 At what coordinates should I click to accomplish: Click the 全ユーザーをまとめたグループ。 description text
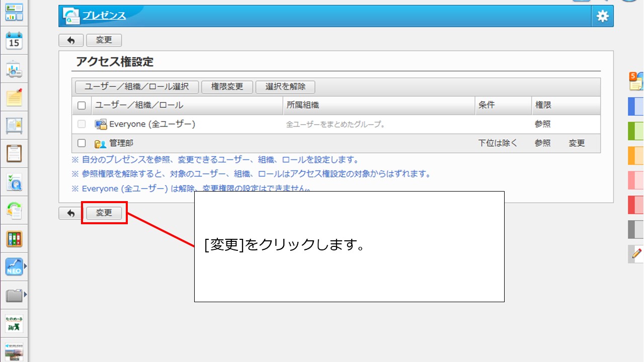pos(336,124)
